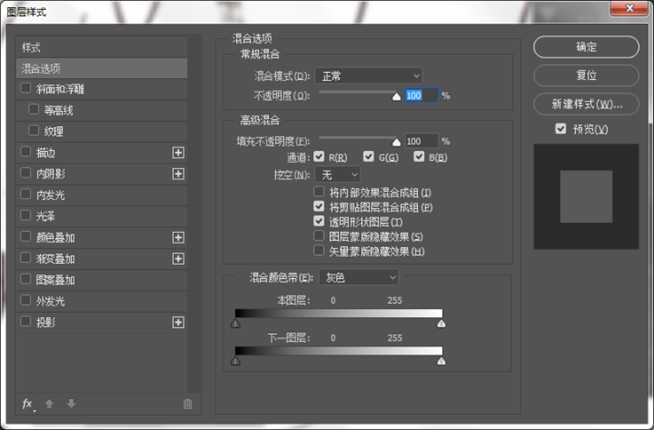The image size is (654, 430).
Task: Enable the 外发光 checkbox
Action: click(26, 300)
